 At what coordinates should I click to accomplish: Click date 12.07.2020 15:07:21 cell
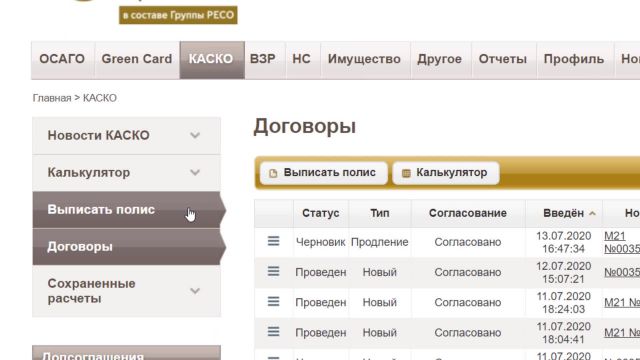(563, 272)
